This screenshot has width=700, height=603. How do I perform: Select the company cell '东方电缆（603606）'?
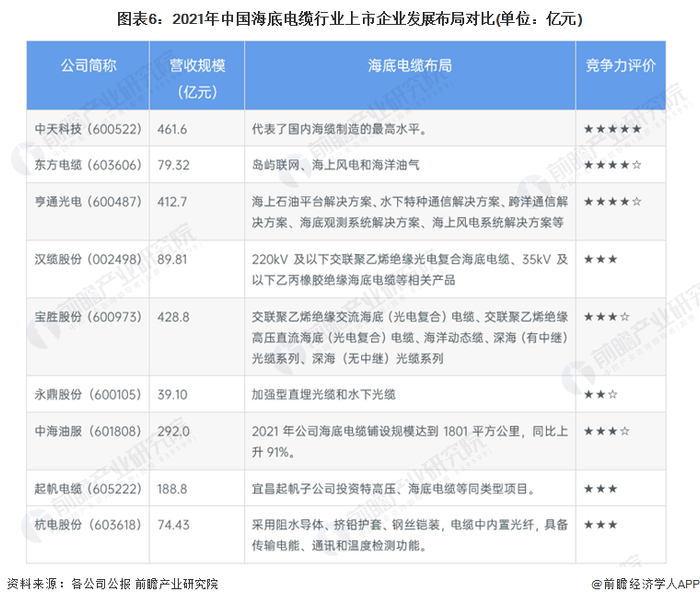point(88,165)
